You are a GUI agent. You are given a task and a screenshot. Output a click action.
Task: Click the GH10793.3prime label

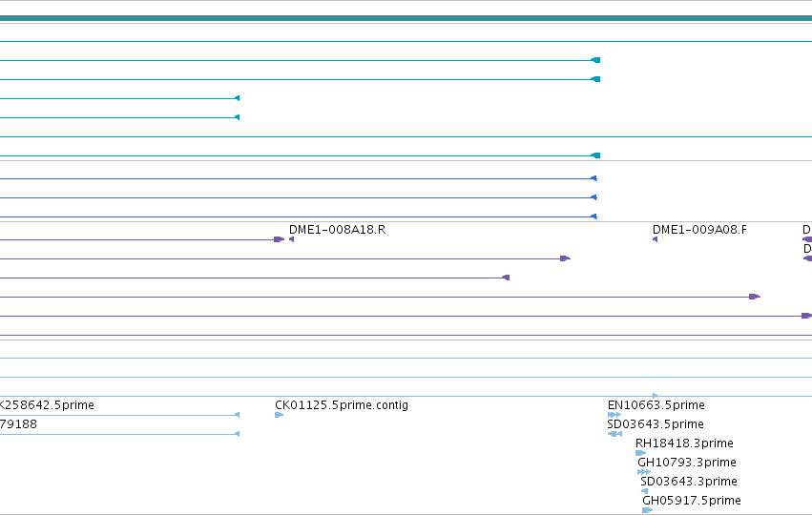pyautogui.click(x=687, y=463)
